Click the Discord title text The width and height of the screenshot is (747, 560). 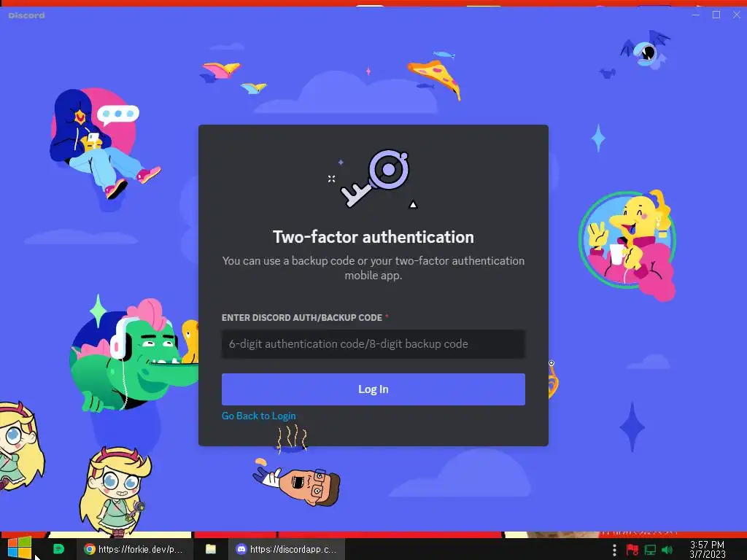click(27, 16)
